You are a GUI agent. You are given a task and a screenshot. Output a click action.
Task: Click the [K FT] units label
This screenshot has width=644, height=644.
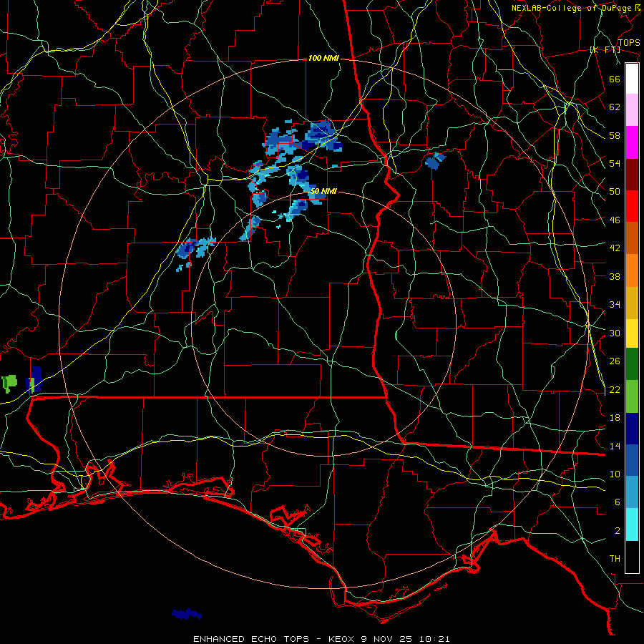coord(605,49)
